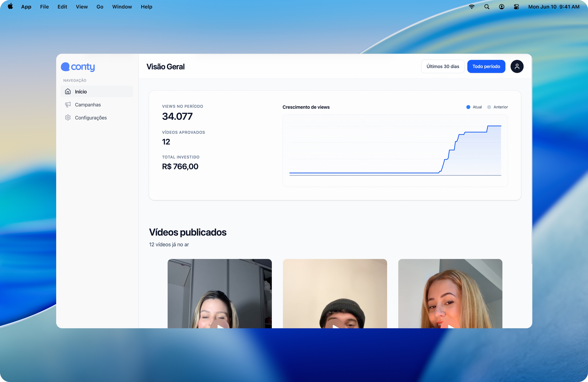Open Configurações in the sidebar
This screenshot has height=382, width=588.
(x=91, y=118)
